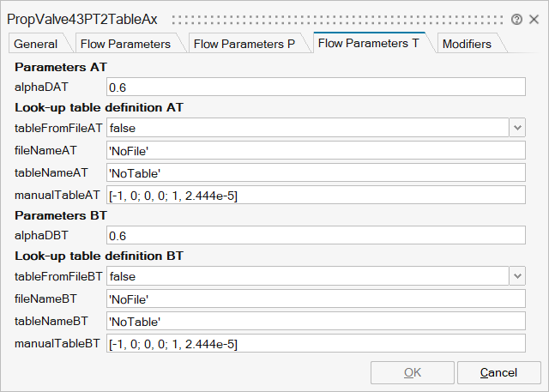Click the OK button
Image resolution: width=549 pixels, height=392 pixels.
coord(412,373)
